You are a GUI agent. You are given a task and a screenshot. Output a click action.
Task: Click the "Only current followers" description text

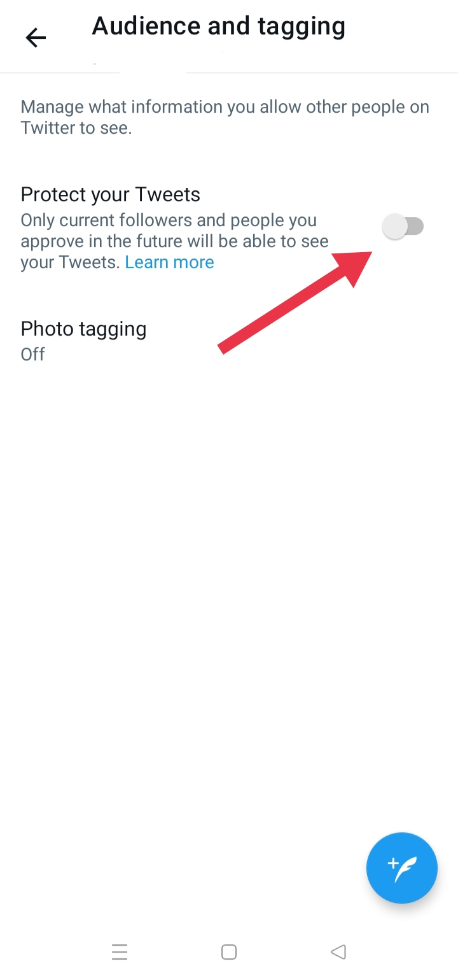click(x=169, y=220)
